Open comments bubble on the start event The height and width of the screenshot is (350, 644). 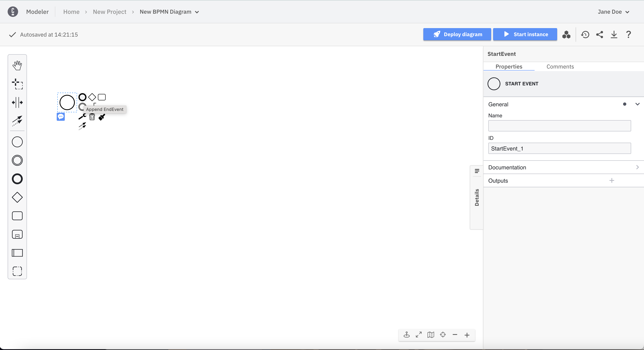(61, 117)
